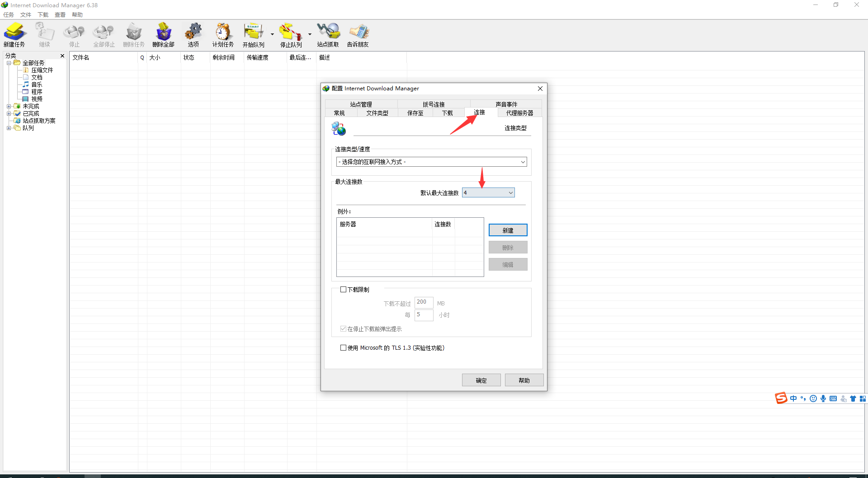This screenshot has height=478, width=868.
Task: Open the 查看 menu
Action: point(60,15)
